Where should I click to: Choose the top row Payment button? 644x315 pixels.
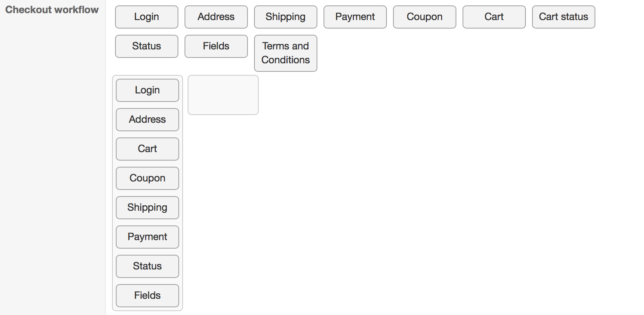click(355, 17)
